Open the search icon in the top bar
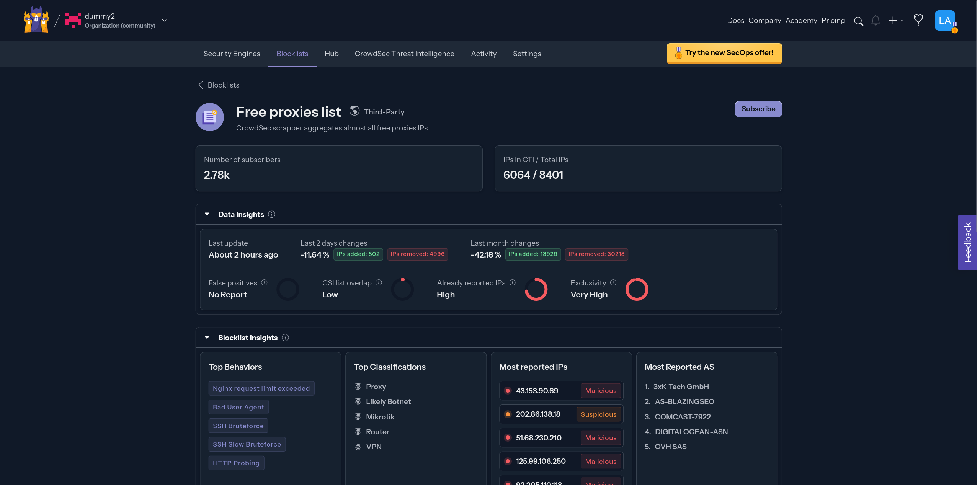This screenshot has height=486, width=980. [x=859, y=21]
